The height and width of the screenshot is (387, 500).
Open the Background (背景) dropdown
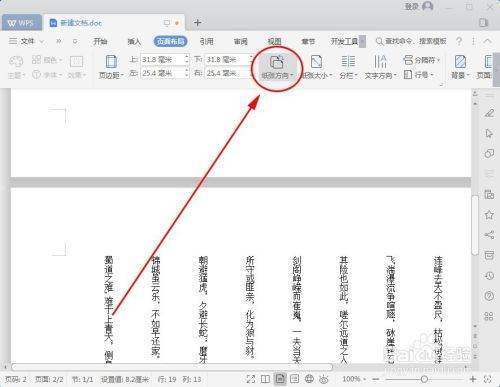[460, 68]
